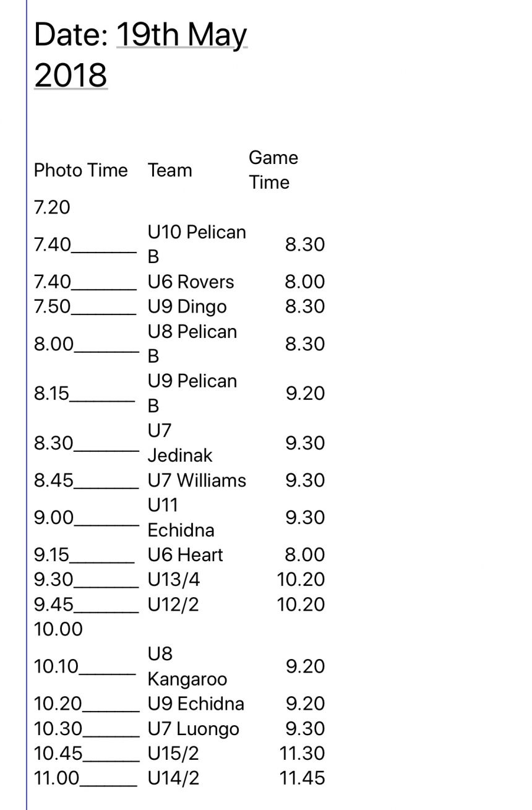532x810 pixels.
Task: Click the U7 Luongo team name
Action: pos(193,729)
